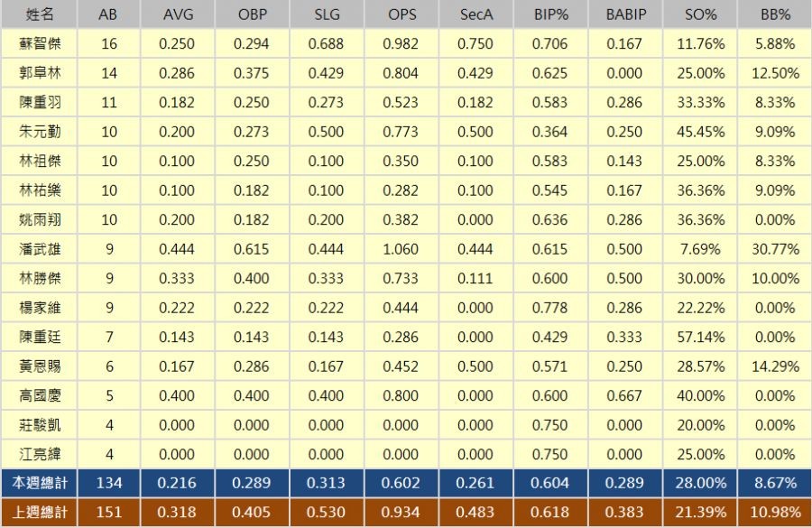This screenshot has width=812, height=528.
Task: Click 陳重廷's SO% value 57.14%
Action: [x=699, y=337]
